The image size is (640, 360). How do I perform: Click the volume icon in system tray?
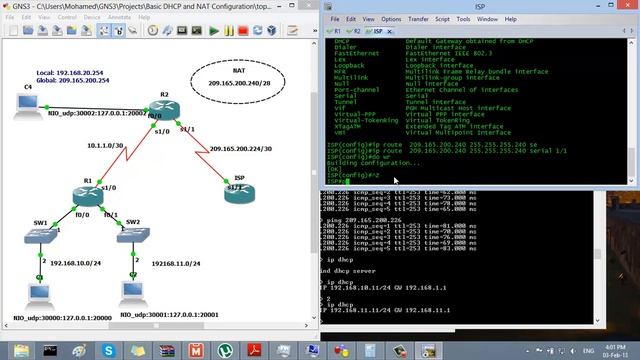pos(573,351)
